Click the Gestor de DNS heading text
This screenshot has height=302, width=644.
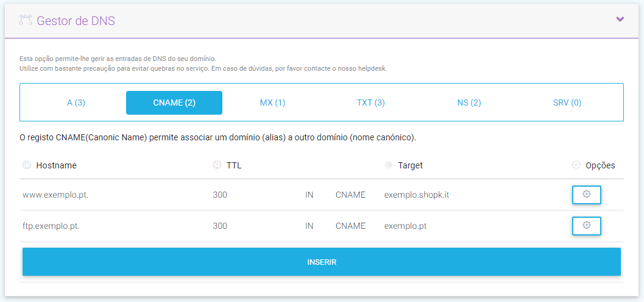[76, 21]
